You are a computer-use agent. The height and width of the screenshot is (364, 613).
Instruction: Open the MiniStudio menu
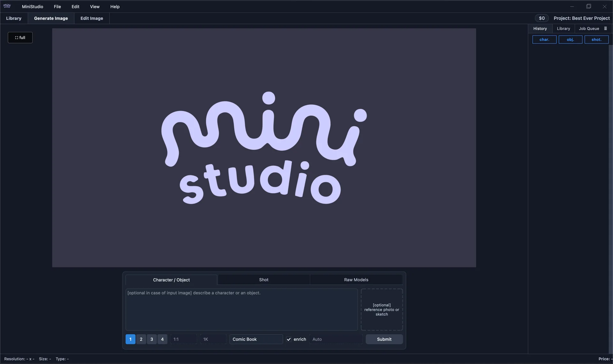tap(33, 6)
